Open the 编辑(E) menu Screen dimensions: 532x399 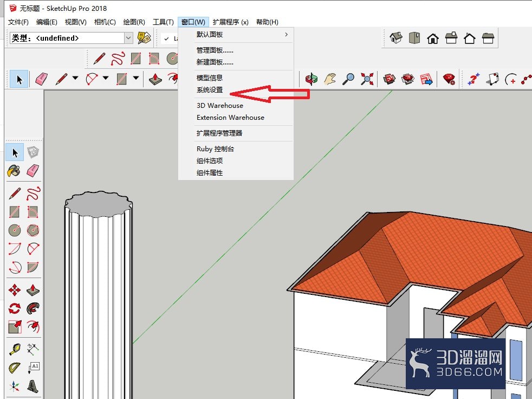point(47,22)
